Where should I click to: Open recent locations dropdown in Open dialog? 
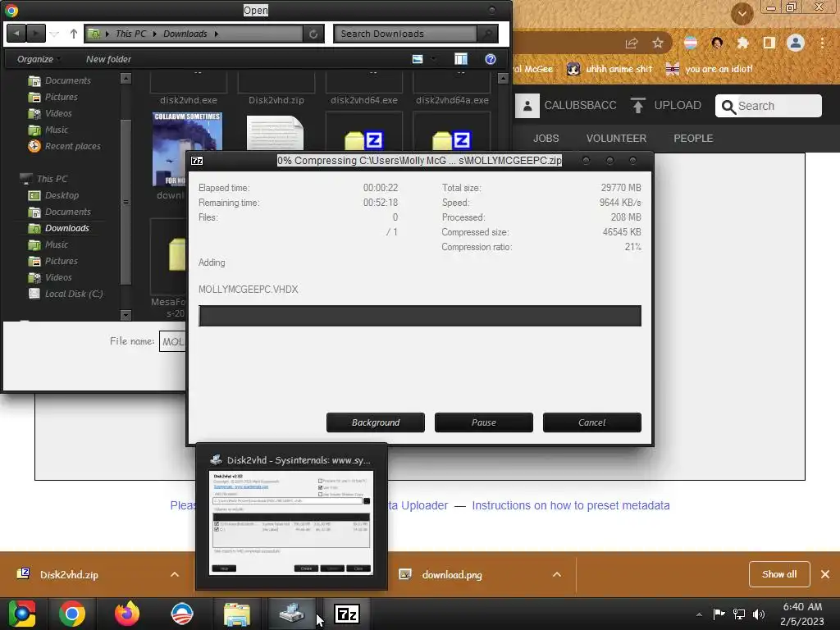tap(54, 34)
